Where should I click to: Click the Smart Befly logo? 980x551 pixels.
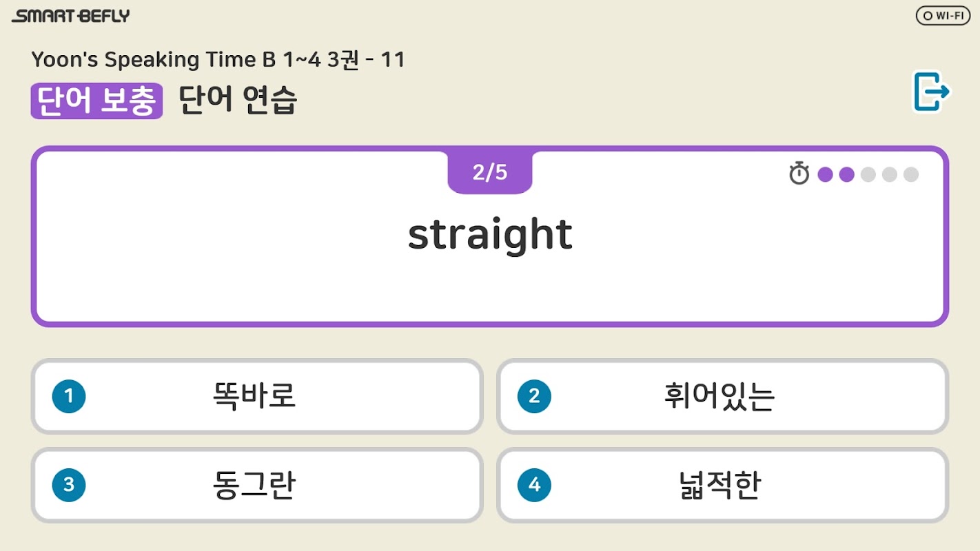coord(71,16)
